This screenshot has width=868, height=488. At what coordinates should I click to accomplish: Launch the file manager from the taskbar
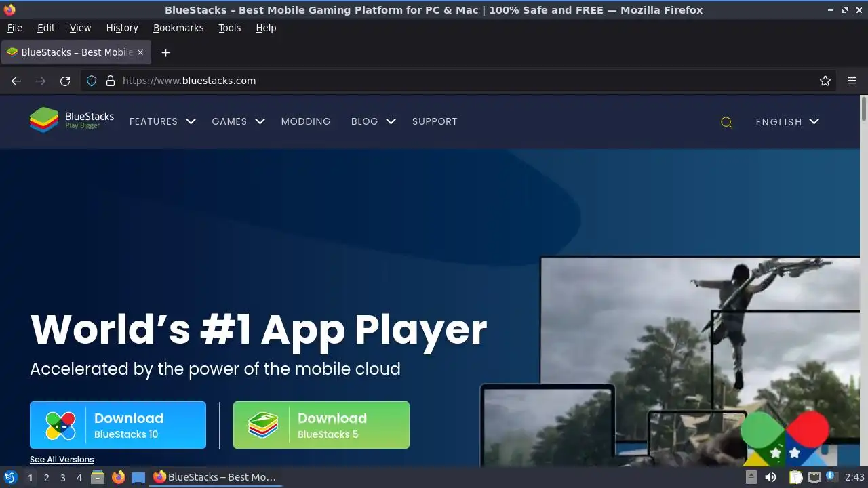[x=98, y=477]
